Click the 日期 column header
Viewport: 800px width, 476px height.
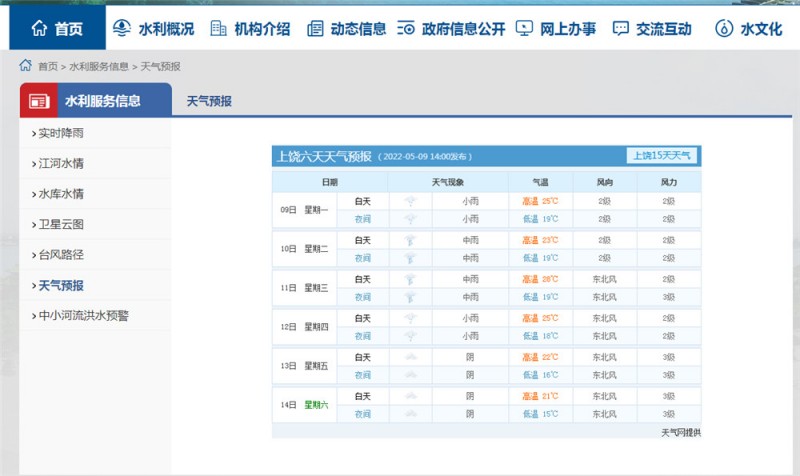coord(330,182)
